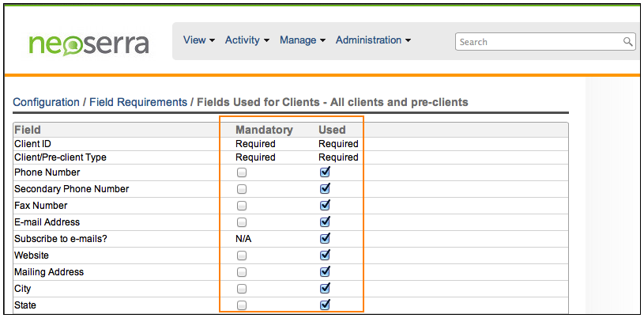
Task: Disable Used for Subscribe to e-mails
Action: pyautogui.click(x=325, y=239)
